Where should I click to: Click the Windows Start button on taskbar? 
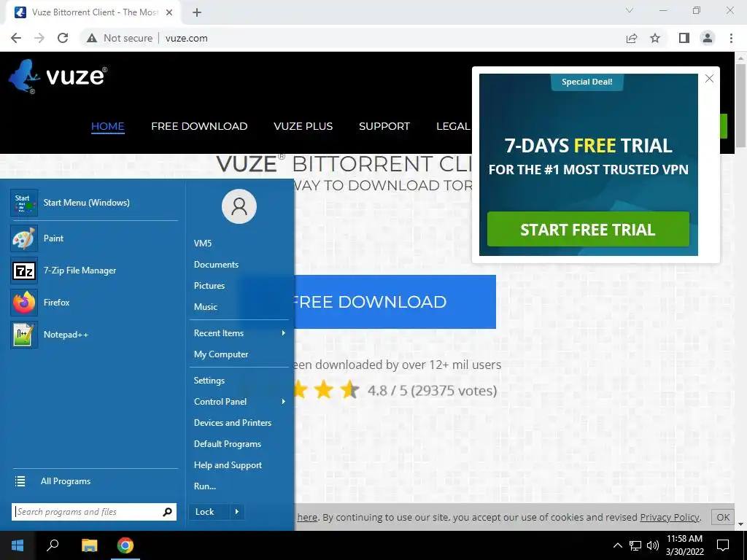[x=18, y=545]
